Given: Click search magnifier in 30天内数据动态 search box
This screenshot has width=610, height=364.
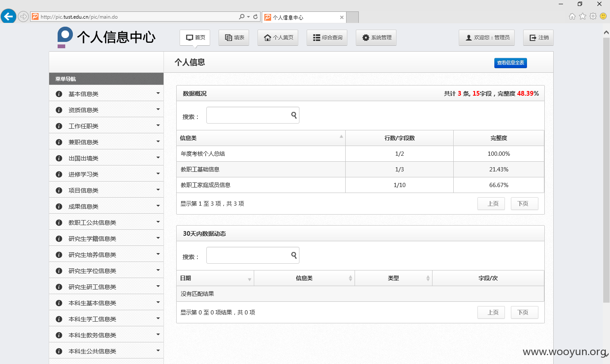Looking at the screenshot, I should click(294, 255).
